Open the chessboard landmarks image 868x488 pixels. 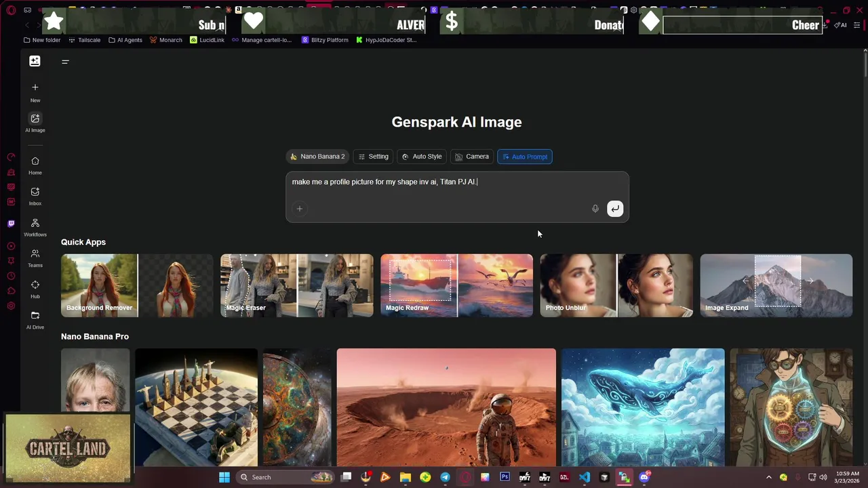[197, 407]
